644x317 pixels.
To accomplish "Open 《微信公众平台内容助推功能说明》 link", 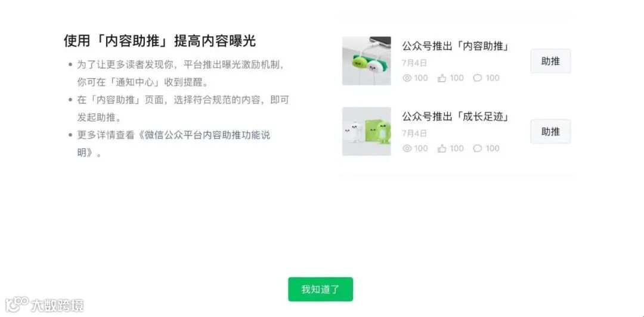I will pos(174,144).
